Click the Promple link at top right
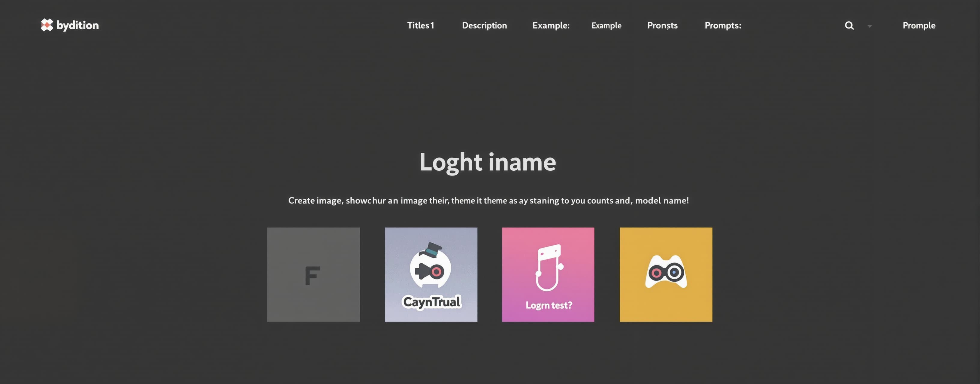Viewport: 980px width, 384px height. [x=919, y=25]
